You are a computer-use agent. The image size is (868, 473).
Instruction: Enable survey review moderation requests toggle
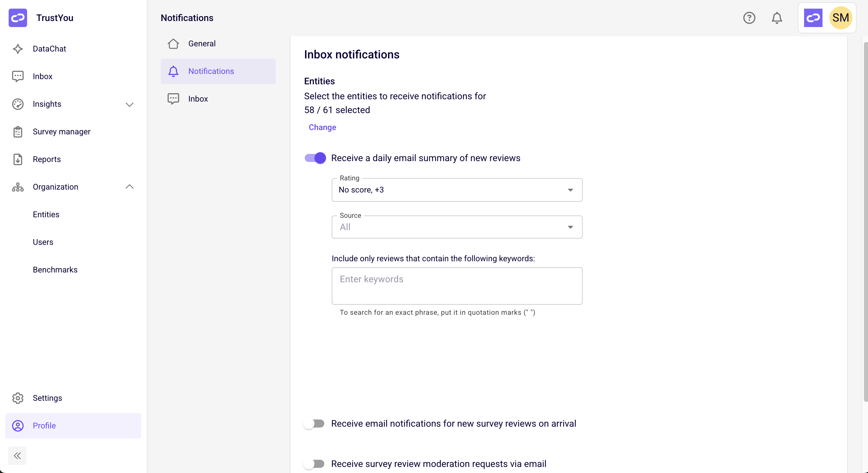(x=314, y=464)
